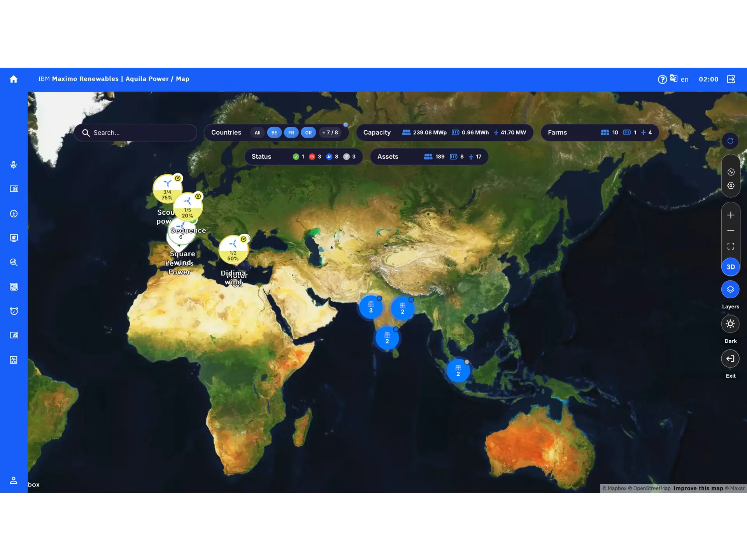
Task: Click the Exit map button
Action: 730,359
